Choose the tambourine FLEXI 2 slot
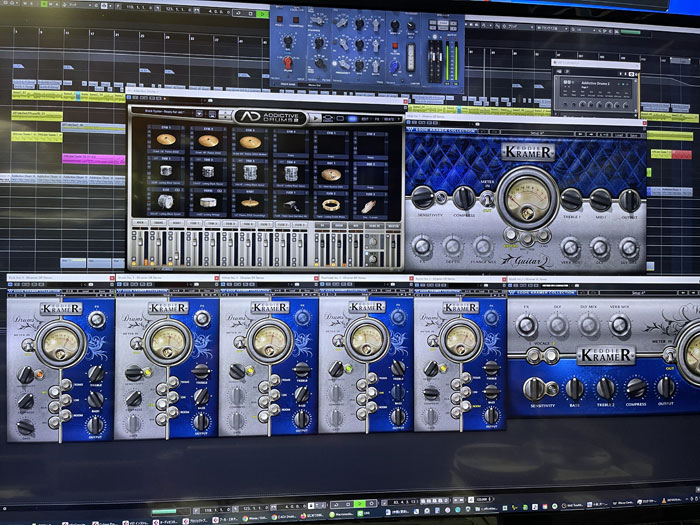 coord(331,205)
